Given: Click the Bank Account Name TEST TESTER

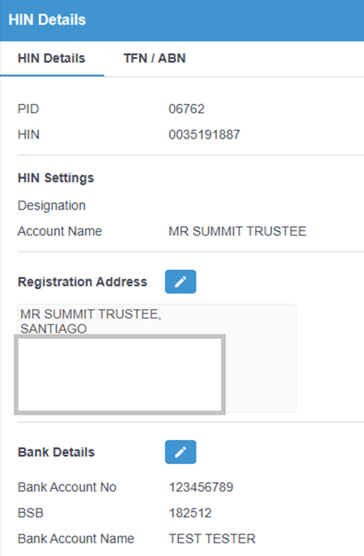Looking at the screenshot, I should 212,539.
